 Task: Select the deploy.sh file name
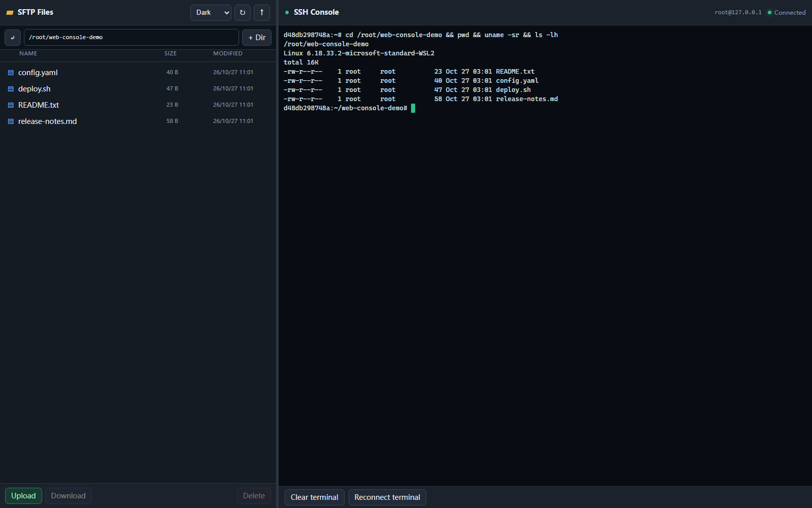point(35,89)
